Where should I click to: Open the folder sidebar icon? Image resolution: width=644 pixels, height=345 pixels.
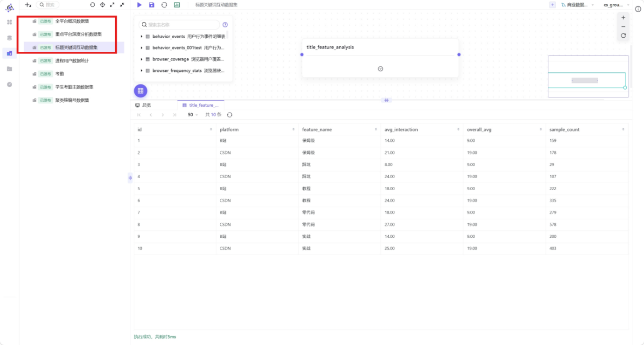click(9, 69)
